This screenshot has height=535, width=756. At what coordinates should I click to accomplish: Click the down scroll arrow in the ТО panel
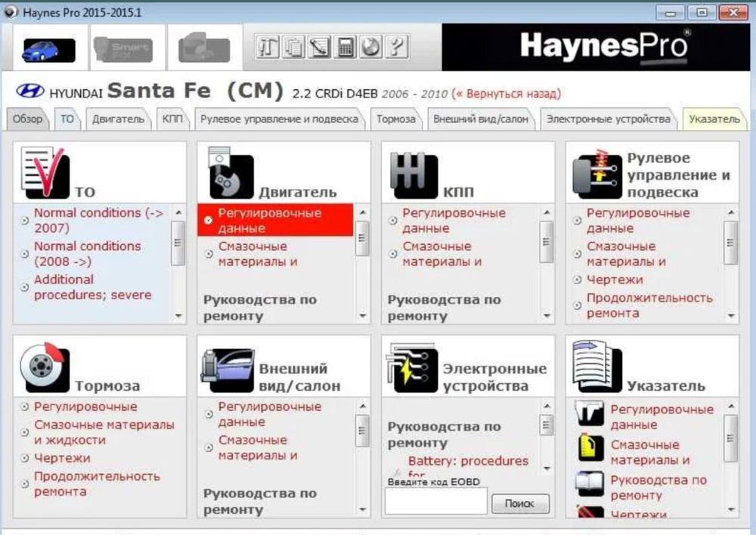pyautogui.click(x=178, y=316)
